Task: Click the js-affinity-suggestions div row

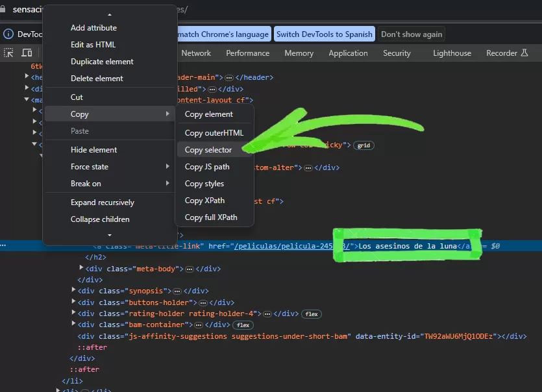Action: pos(301,336)
